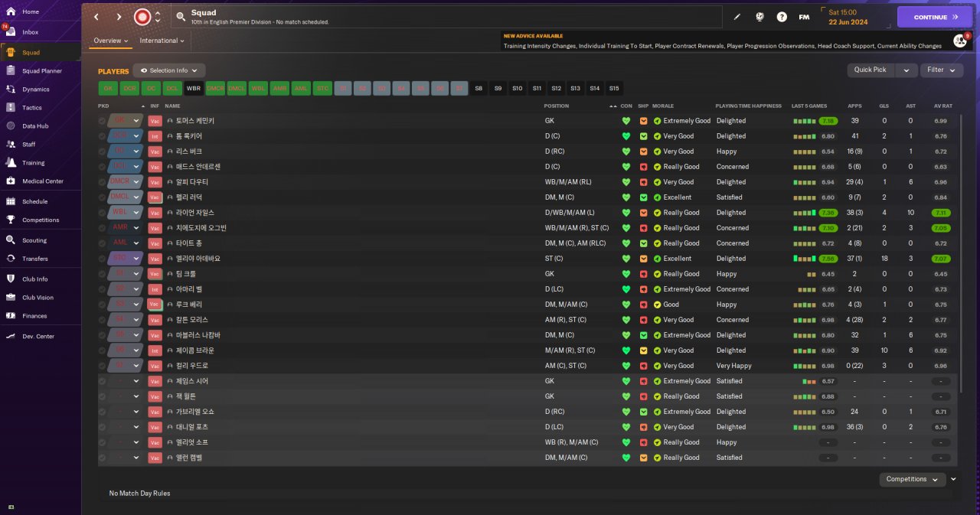Select the WBR position slot tab
The height and width of the screenshot is (515, 980).
(194, 88)
